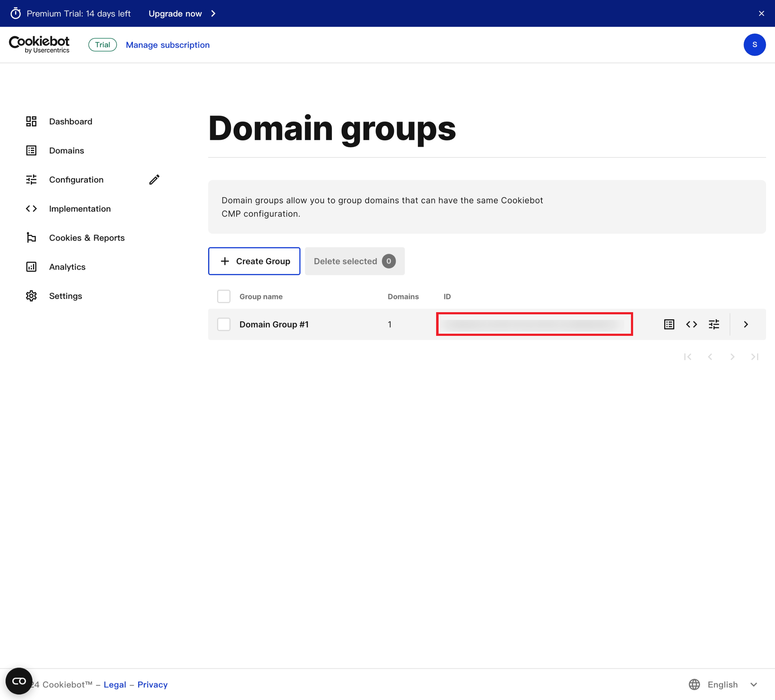
Task: Click the pencil edit icon beside Configuration
Action: point(154,179)
